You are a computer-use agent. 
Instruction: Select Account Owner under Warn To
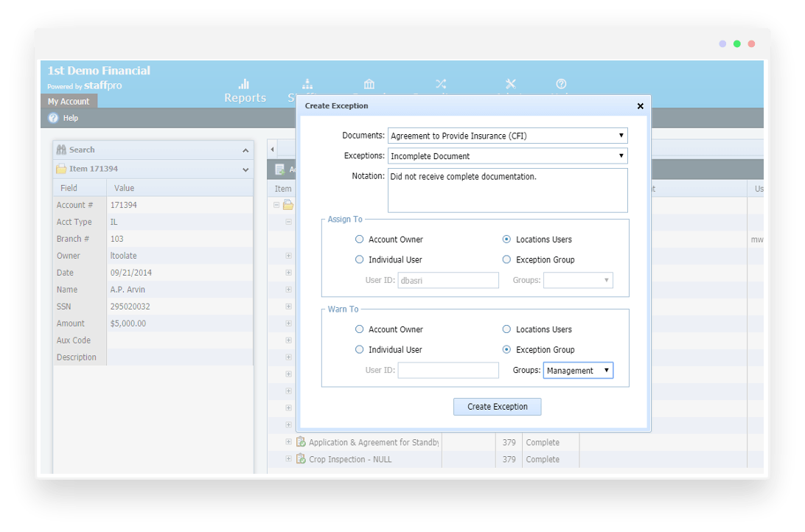point(360,329)
